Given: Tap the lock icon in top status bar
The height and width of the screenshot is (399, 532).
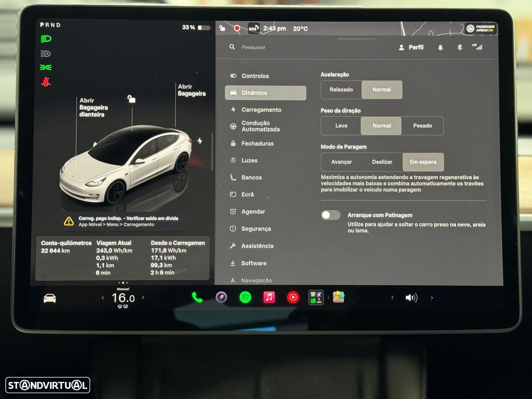Looking at the screenshot, I should pos(222,28).
